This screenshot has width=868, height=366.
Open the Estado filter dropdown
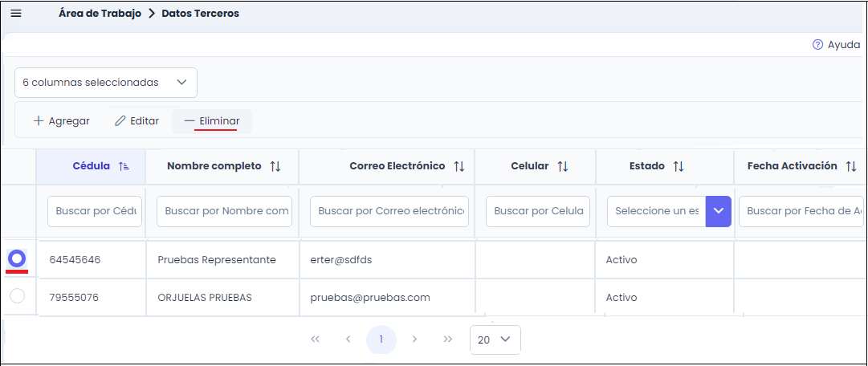pyautogui.click(x=718, y=211)
